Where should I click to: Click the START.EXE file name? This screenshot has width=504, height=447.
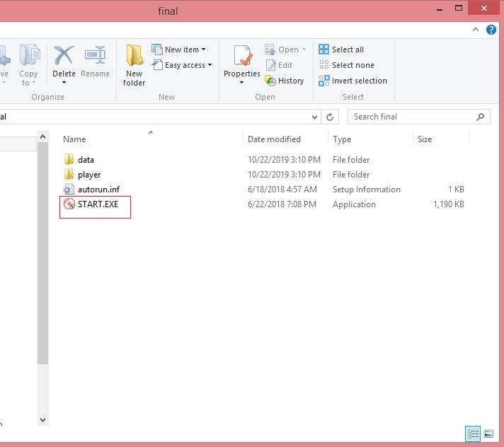[x=98, y=204]
